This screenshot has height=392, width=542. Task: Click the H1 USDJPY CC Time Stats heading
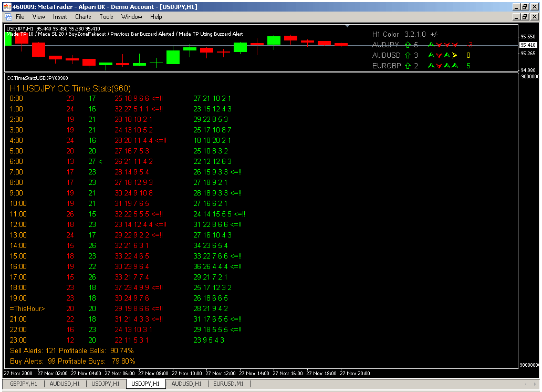coord(70,88)
